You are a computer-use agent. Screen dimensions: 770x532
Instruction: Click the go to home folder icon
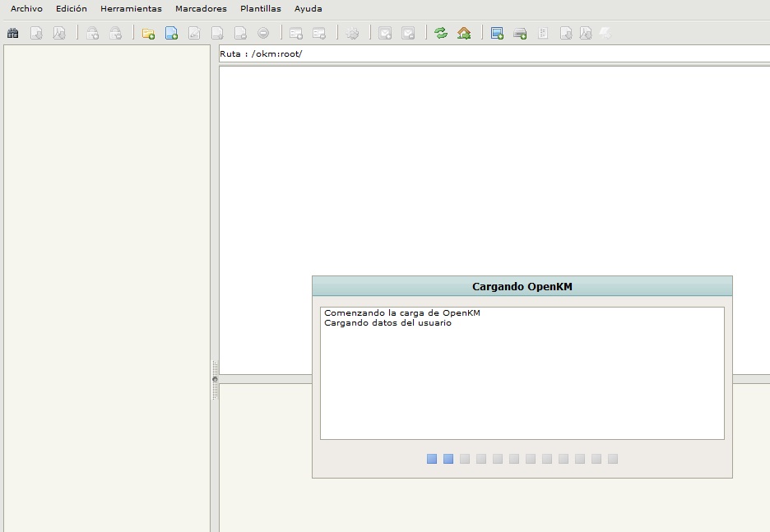464,34
